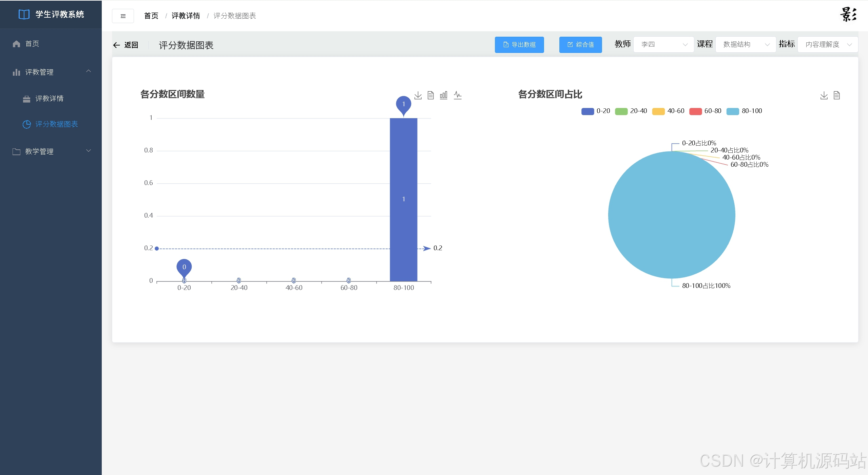Viewport: 868px width, 475px height.
Task: Click the back arrow icon beside 返回
Action: [117, 45]
